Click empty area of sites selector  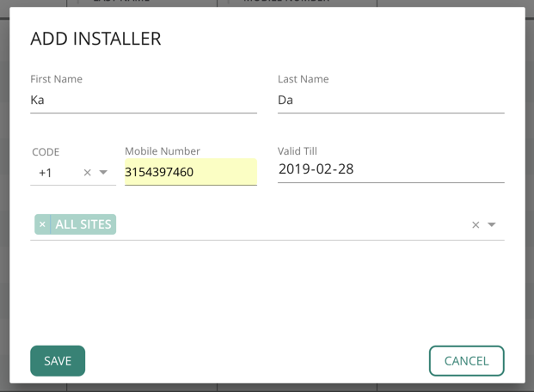pos(292,224)
